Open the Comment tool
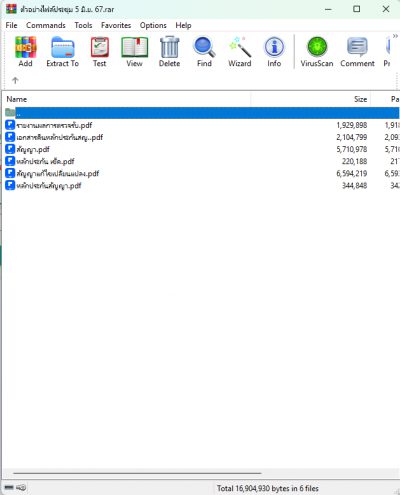Viewport: 400px width, 495px height. (357, 52)
